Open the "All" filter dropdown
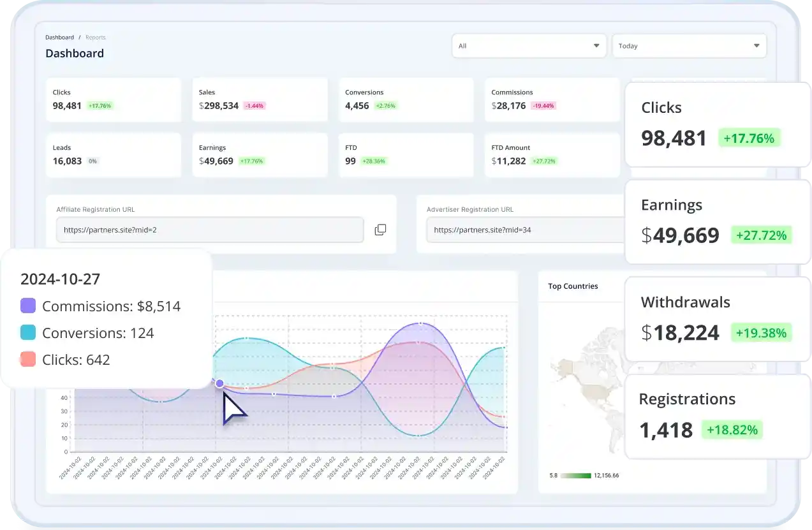Image resolution: width=812 pixels, height=530 pixels. [529, 46]
